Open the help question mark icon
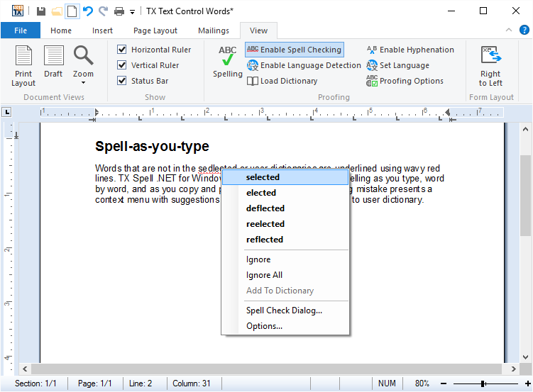533x392 pixels. point(524,30)
